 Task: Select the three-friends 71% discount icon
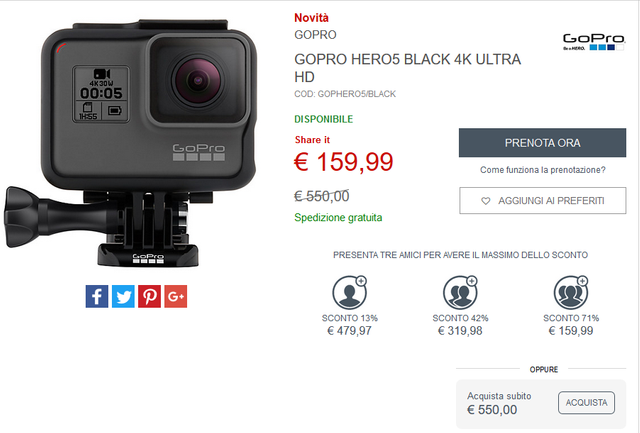[x=571, y=292]
